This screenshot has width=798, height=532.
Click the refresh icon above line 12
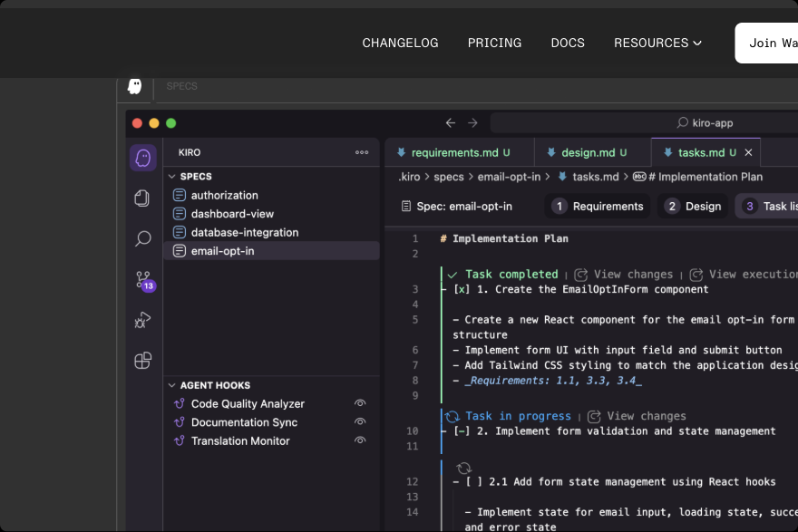point(463,468)
